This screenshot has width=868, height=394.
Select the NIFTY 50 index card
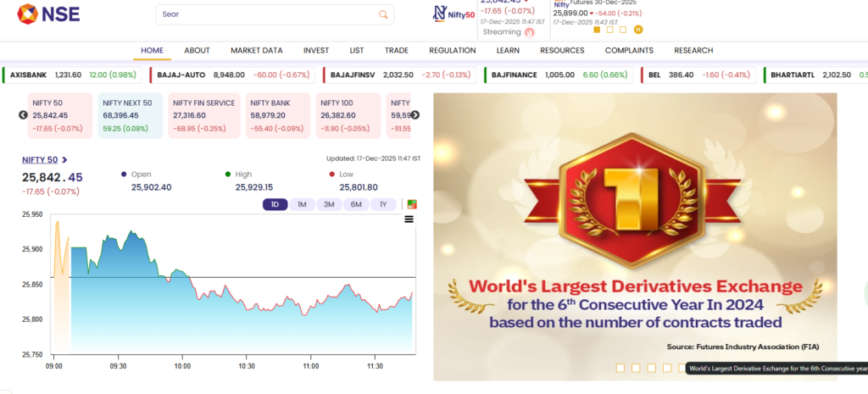tap(60, 115)
